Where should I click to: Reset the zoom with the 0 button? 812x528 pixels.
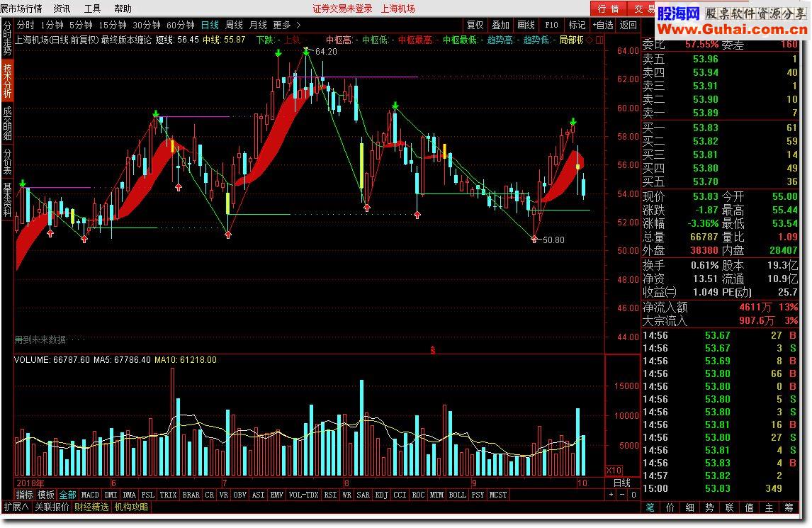click(633, 495)
